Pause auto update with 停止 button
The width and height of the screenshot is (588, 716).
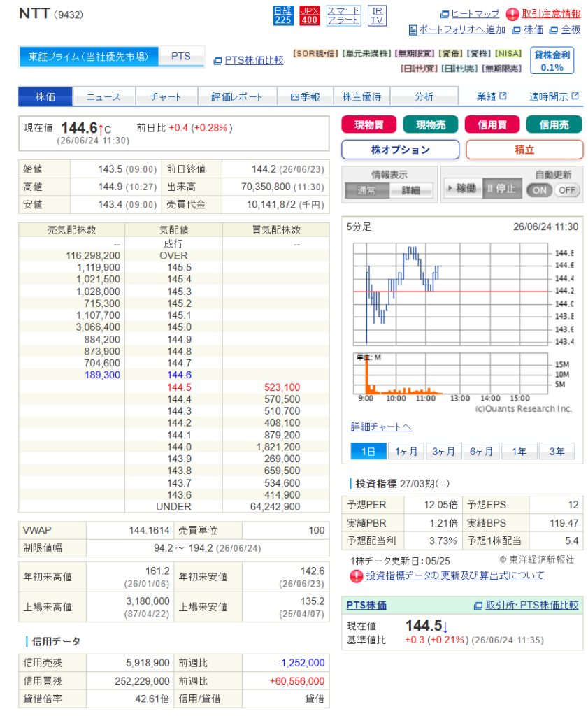(502, 189)
